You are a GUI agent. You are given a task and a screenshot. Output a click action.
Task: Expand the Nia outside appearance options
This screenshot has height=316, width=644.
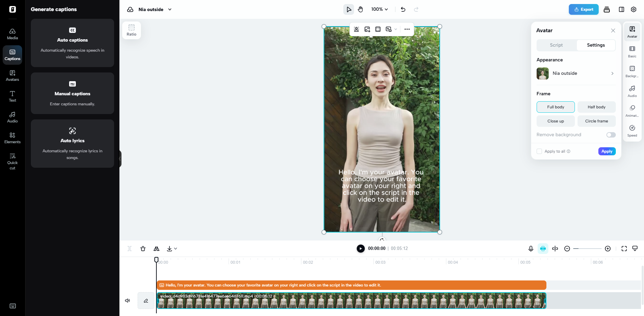coord(612,73)
